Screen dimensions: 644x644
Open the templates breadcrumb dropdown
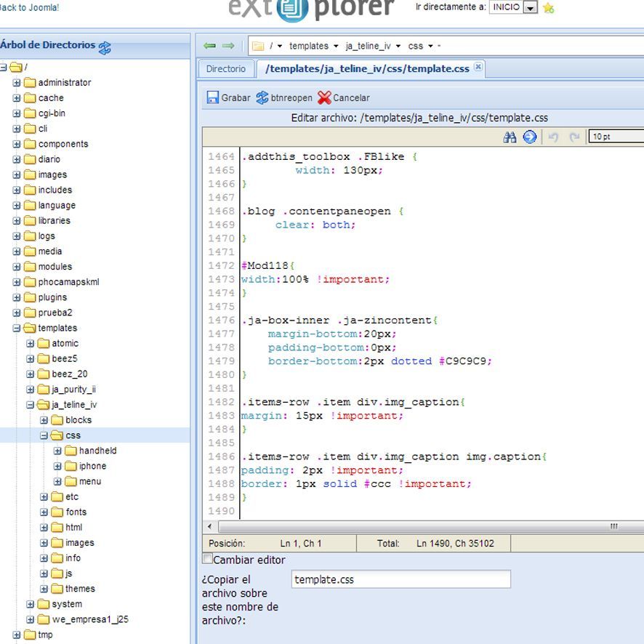[336, 46]
